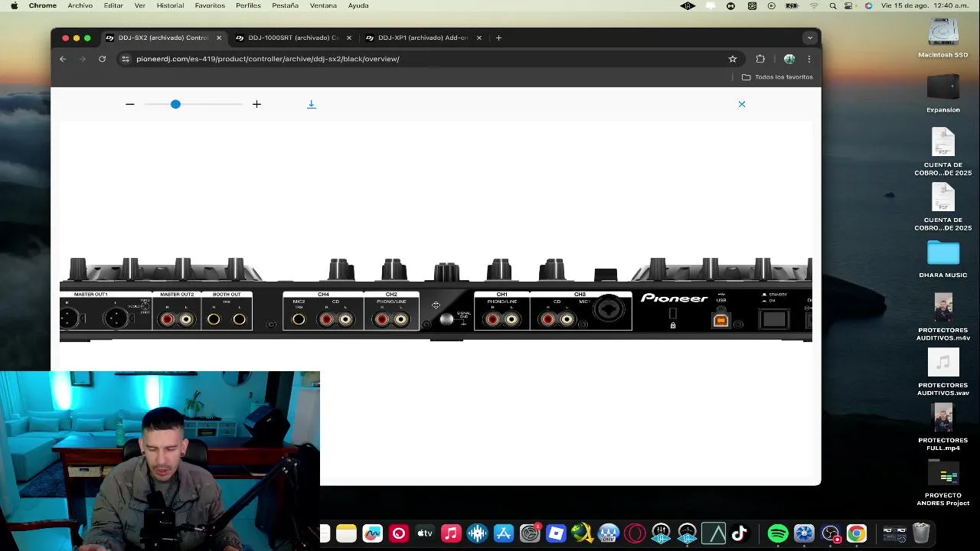Open Chrome three-dot menu
This screenshot has width=980, height=551.
[x=809, y=59]
